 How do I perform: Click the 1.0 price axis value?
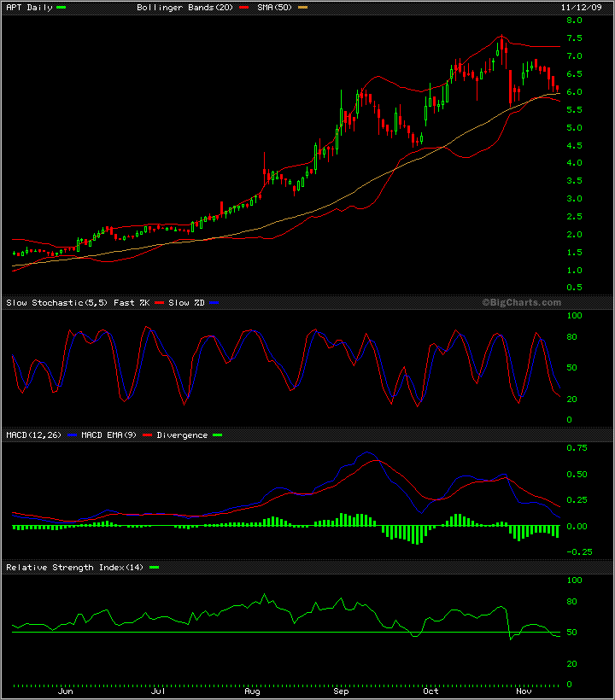click(574, 270)
